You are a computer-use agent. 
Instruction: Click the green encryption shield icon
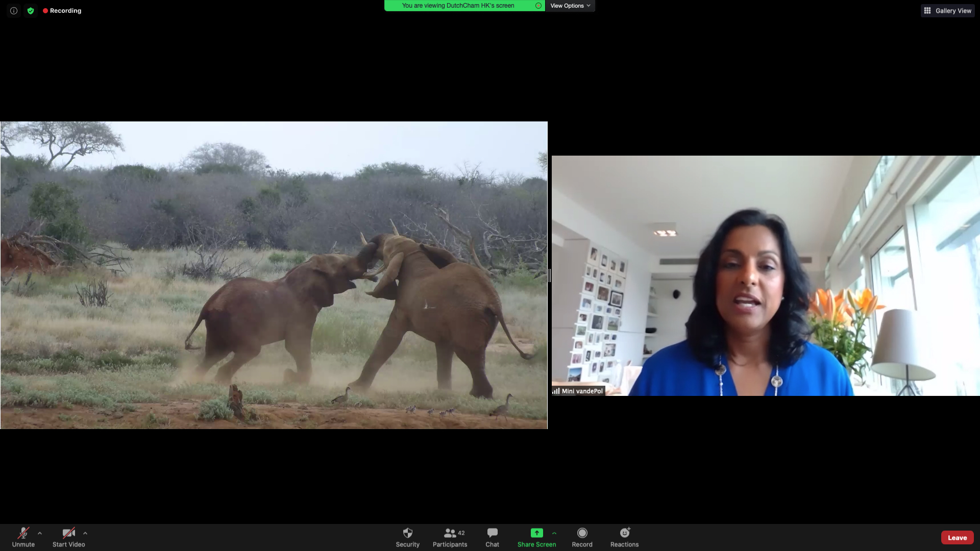[31, 11]
